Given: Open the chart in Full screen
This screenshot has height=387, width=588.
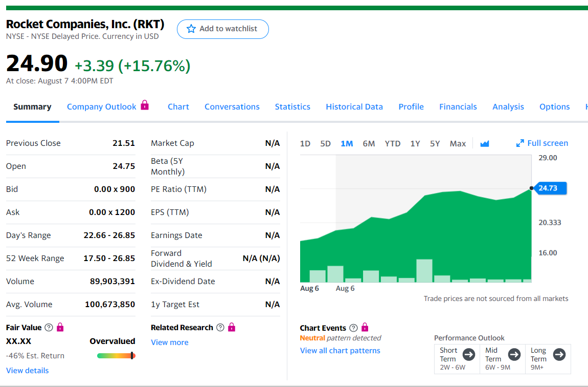Looking at the screenshot, I should click(542, 143).
